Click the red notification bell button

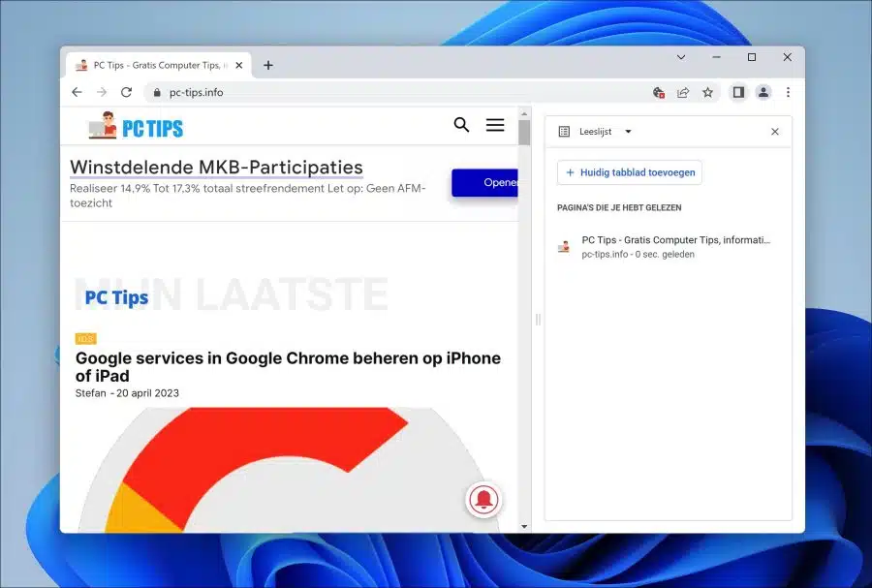[483, 500]
